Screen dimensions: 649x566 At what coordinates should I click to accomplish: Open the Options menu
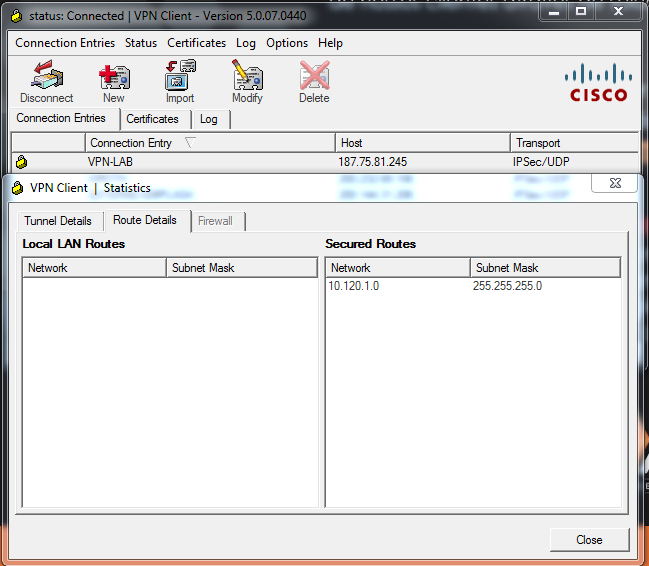pyautogui.click(x=287, y=43)
